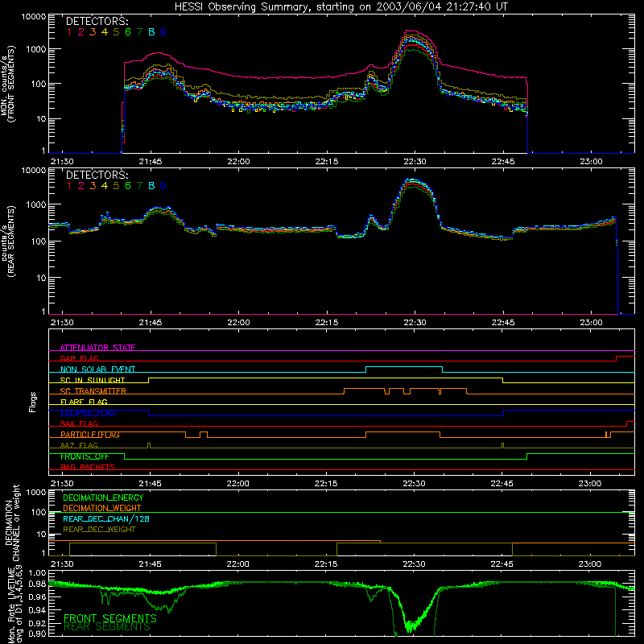Image resolution: width=644 pixels, height=644 pixels.
Task: Click the REAR_DEC_WEIGHT legend label
Action: click(x=99, y=530)
